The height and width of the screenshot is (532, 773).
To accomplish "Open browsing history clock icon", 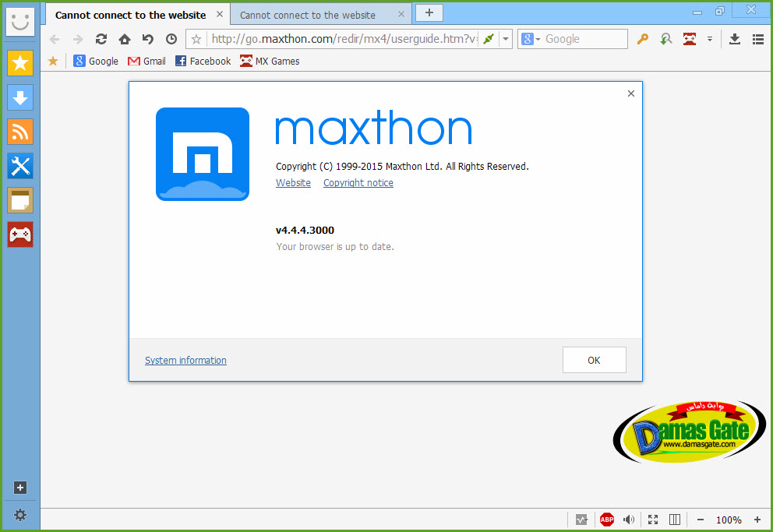I will [x=171, y=39].
